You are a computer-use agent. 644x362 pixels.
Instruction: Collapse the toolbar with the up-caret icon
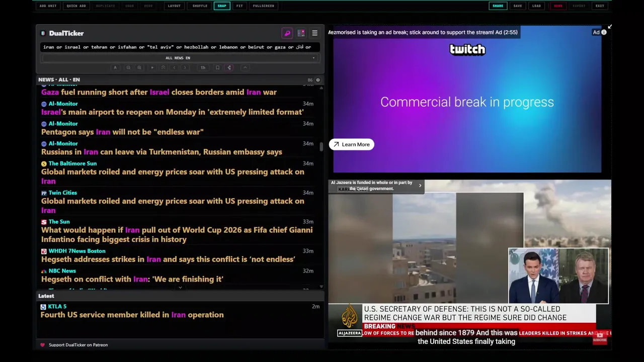(245, 67)
